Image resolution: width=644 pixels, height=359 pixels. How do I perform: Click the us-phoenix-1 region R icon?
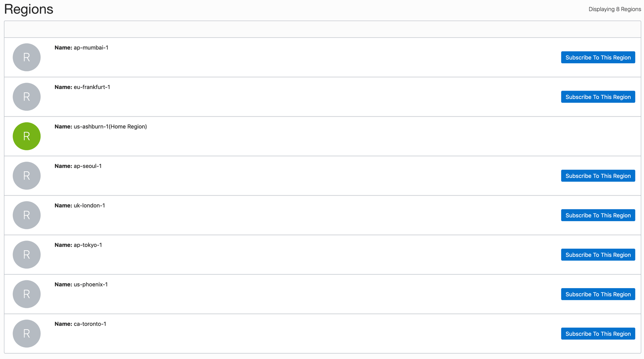click(x=27, y=294)
